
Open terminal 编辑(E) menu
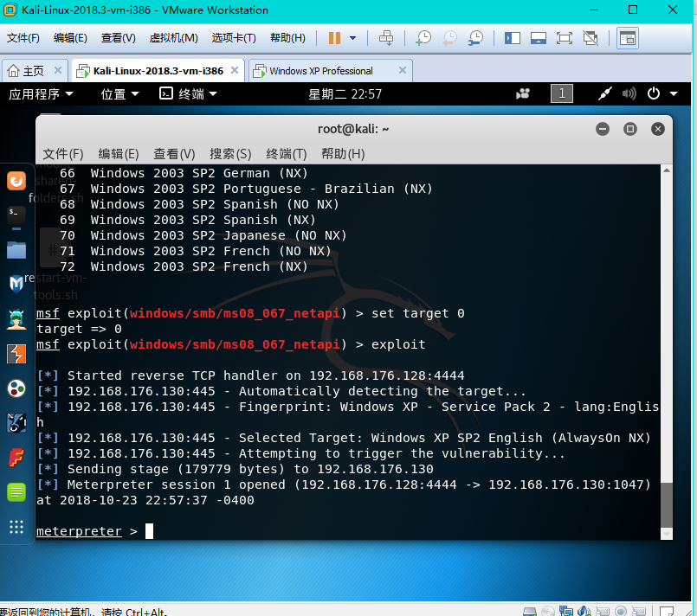click(119, 154)
